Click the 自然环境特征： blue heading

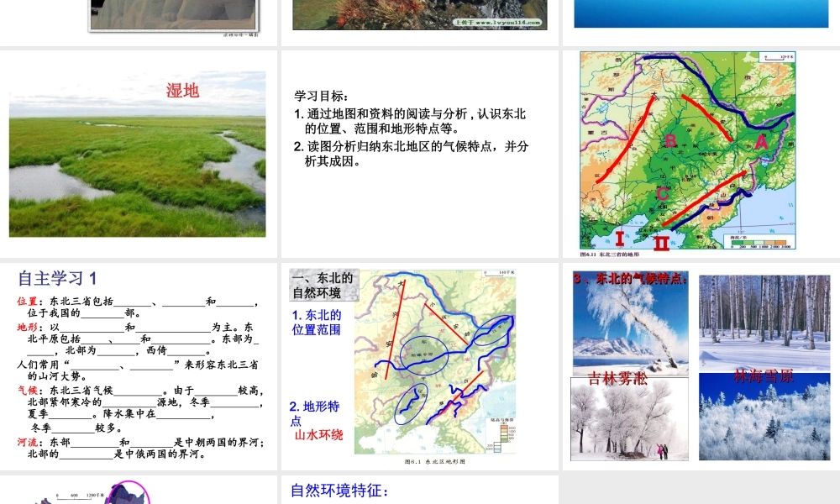click(x=339, y=491)
